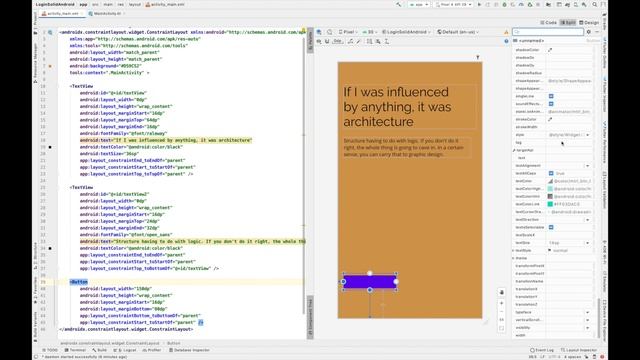Click the view options eye icon

click(x=319, y=41)
